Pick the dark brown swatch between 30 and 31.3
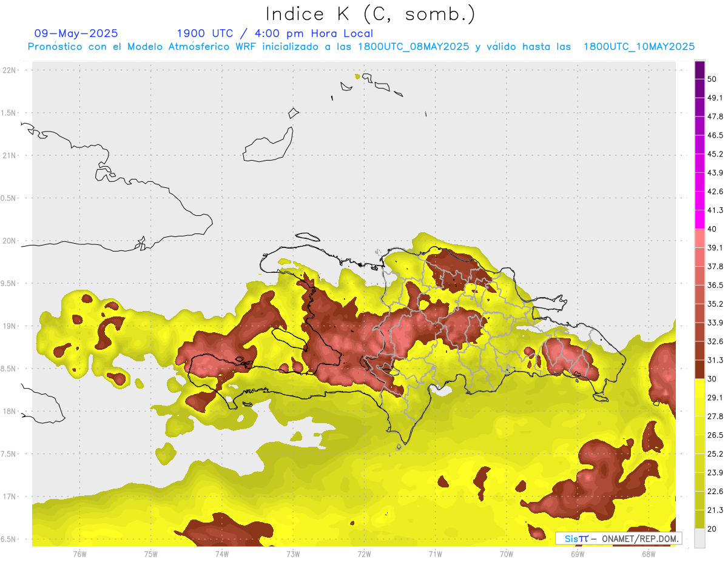Viewport: 728px width, 562px height. point(699,369)
